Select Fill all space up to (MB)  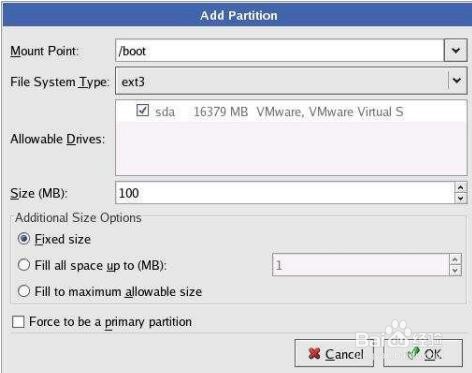pos(24,265)
